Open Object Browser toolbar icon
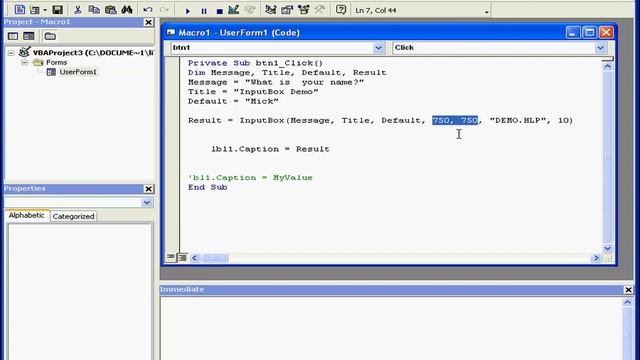This screenshot has width=640, height=360. click(303, 10)
